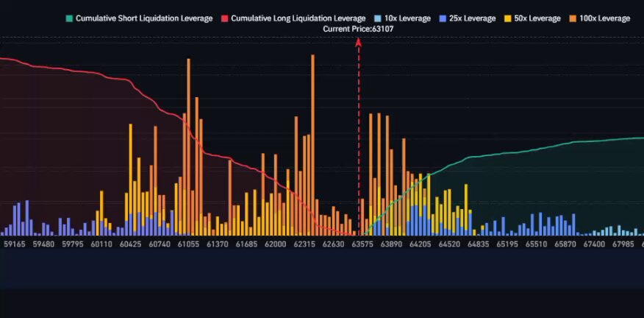Click the x-axis label 62000
Image resolution: width=644 pixels, height=318 pixels.
(x=275, y=244)
